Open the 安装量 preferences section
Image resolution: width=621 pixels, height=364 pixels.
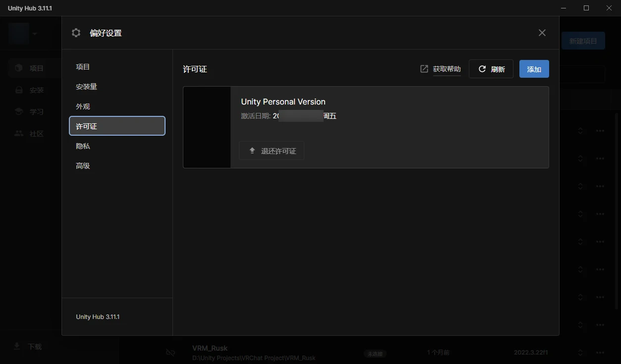pyautogui.click(x=86, y=87)
